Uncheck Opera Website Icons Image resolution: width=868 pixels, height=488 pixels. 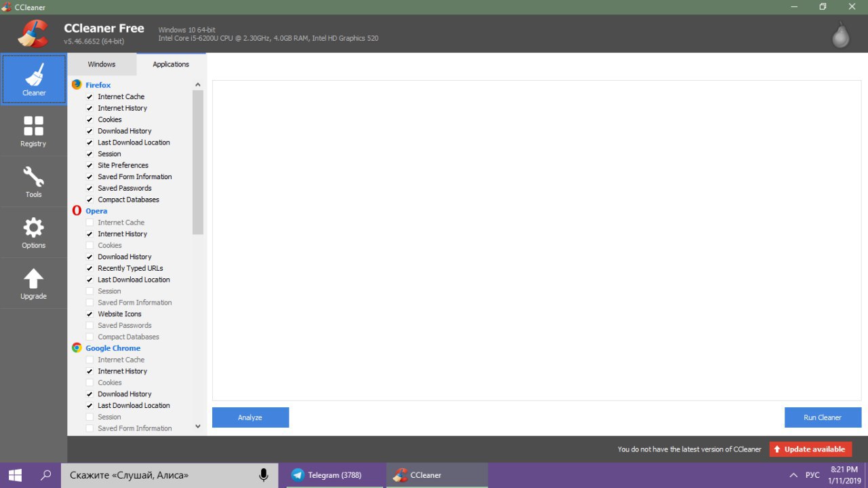[90, 314]
